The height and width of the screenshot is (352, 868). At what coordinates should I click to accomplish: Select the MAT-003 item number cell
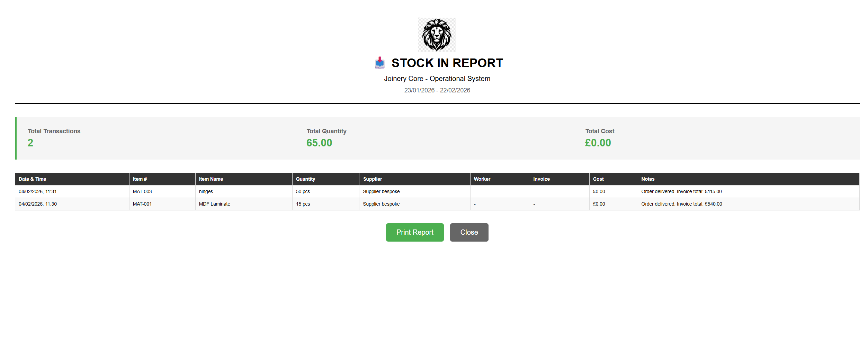point(142,191)
